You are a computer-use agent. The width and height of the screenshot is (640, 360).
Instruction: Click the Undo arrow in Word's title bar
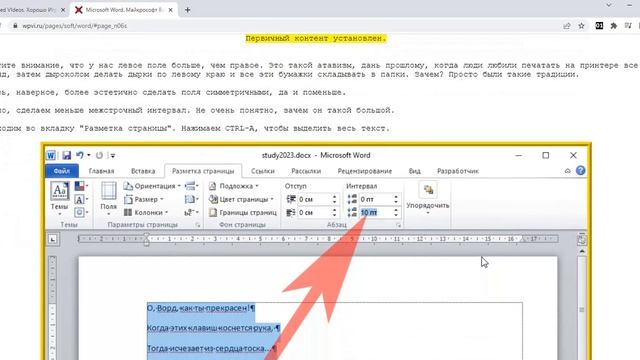click(80, 155)
